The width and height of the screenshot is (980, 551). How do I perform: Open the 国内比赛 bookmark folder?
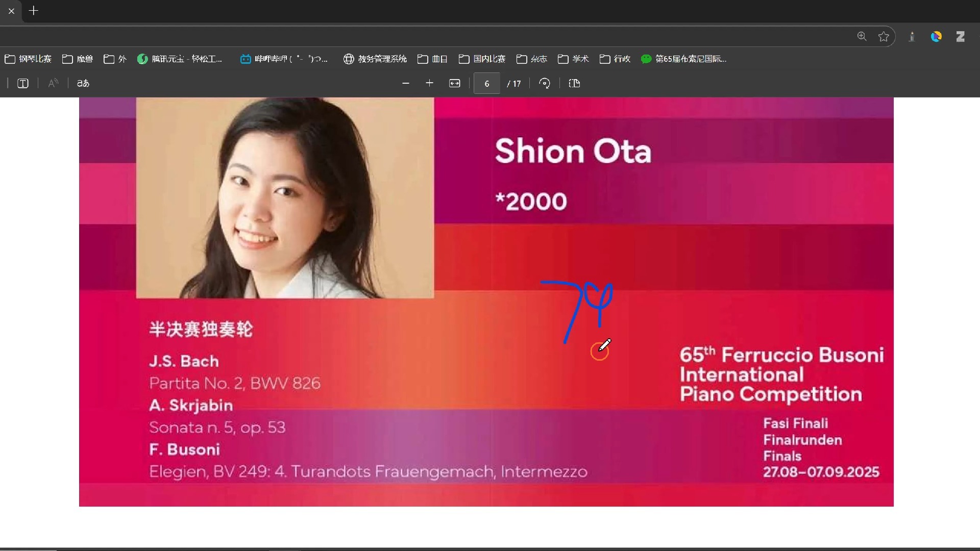tap(482, 59)
